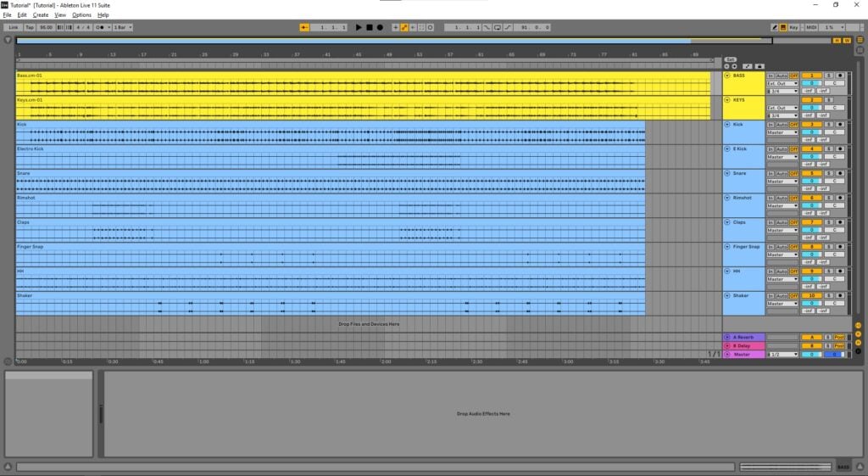Image resolution: width=868 pixels, height=476 pixels.
Task: Open the 1 Bar quantization dropdown
Action: (122, 27)
